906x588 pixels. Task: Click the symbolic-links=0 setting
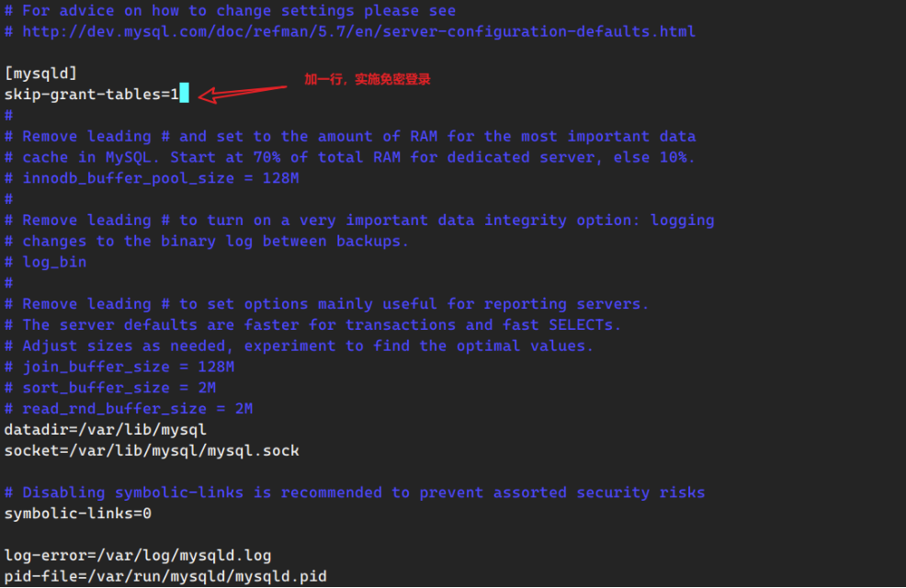tap(77, 514)
